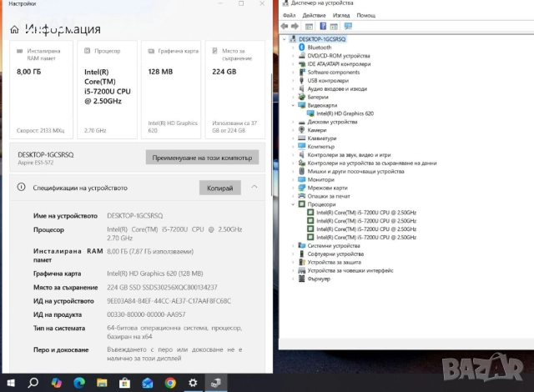534x392 pixels.
Task: Expand the Software components node
Action: [293, 72]
